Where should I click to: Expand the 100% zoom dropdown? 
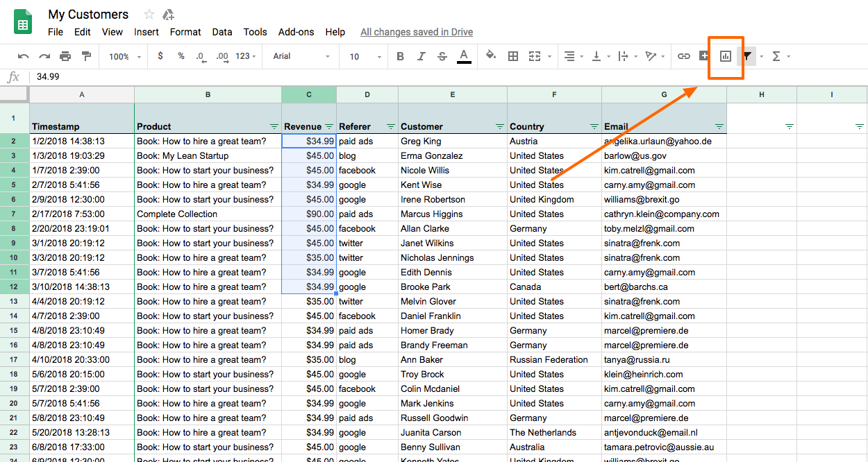tap(125, 56)
